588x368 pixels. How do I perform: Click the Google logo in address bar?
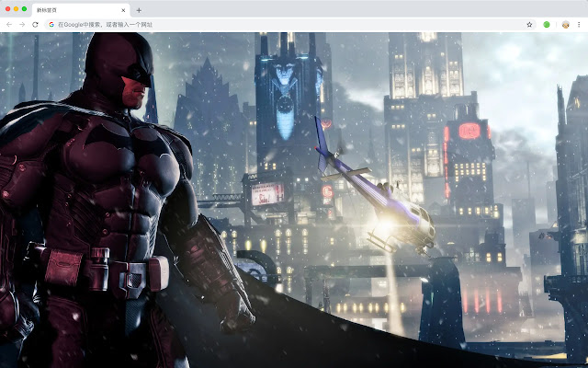coord(51,25)
